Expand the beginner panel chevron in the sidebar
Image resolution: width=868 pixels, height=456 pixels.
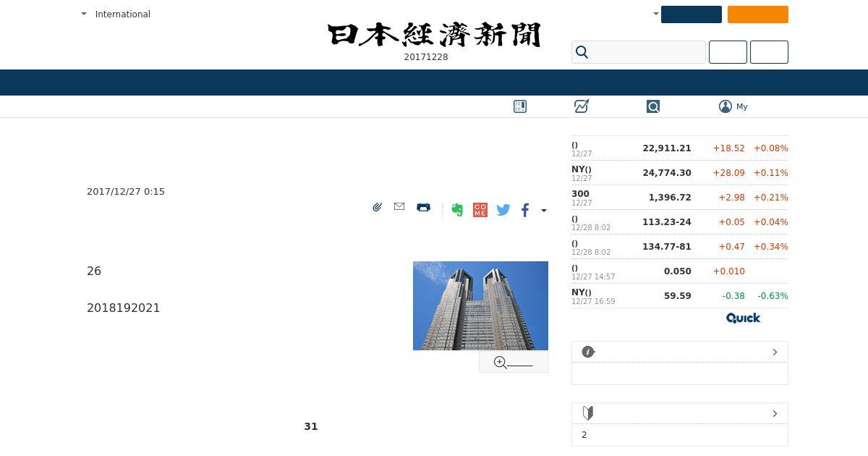pyautogui.click(x=775, y=413)
